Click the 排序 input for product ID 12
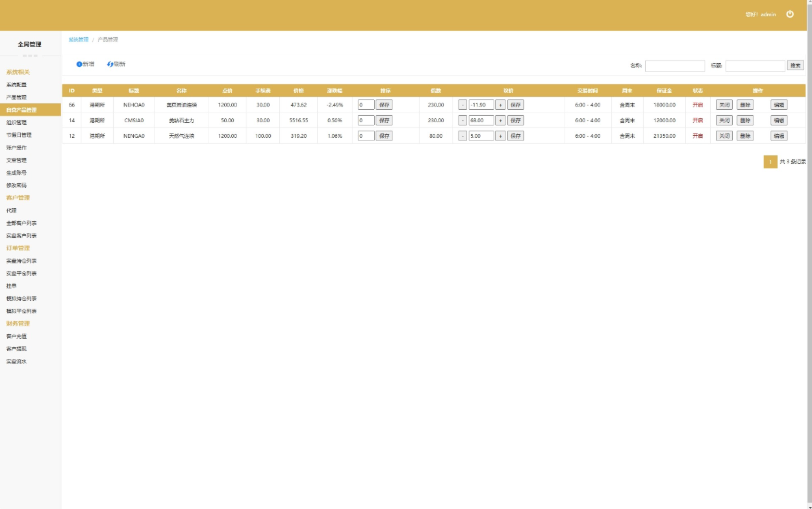This screenshot has height=509, width=812. 366,136
